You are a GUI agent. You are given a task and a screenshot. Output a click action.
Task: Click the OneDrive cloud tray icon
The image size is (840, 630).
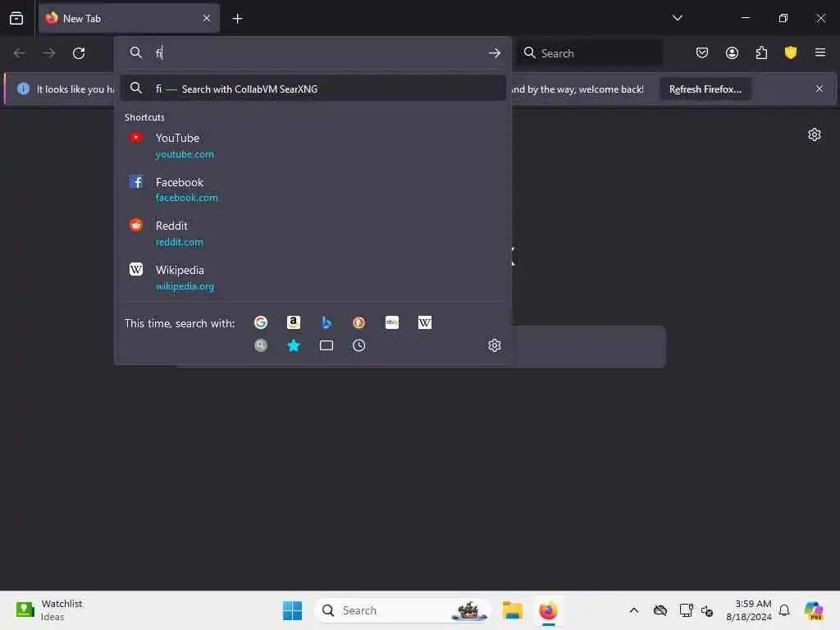(660, 610)
